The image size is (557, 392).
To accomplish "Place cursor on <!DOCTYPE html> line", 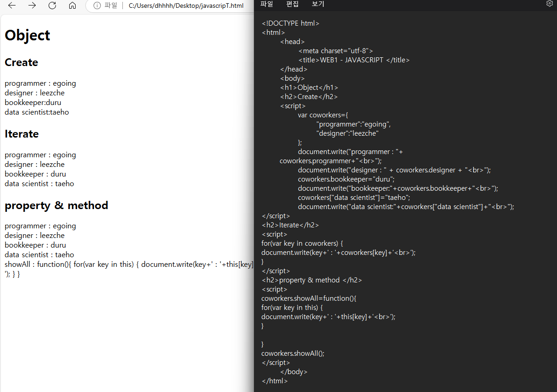I will 291,23.
